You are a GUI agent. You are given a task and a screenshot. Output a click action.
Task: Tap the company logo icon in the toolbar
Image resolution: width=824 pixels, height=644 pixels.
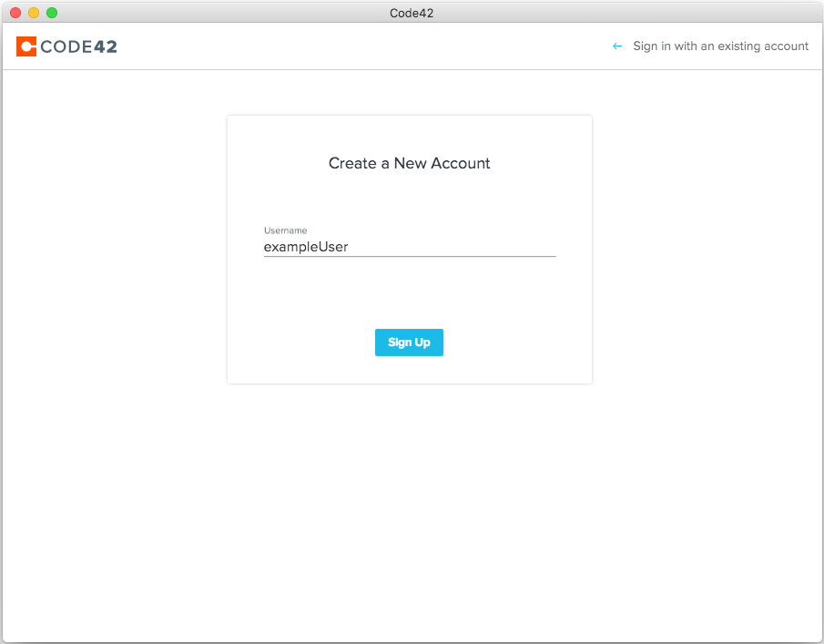click(x=25, y=46)
